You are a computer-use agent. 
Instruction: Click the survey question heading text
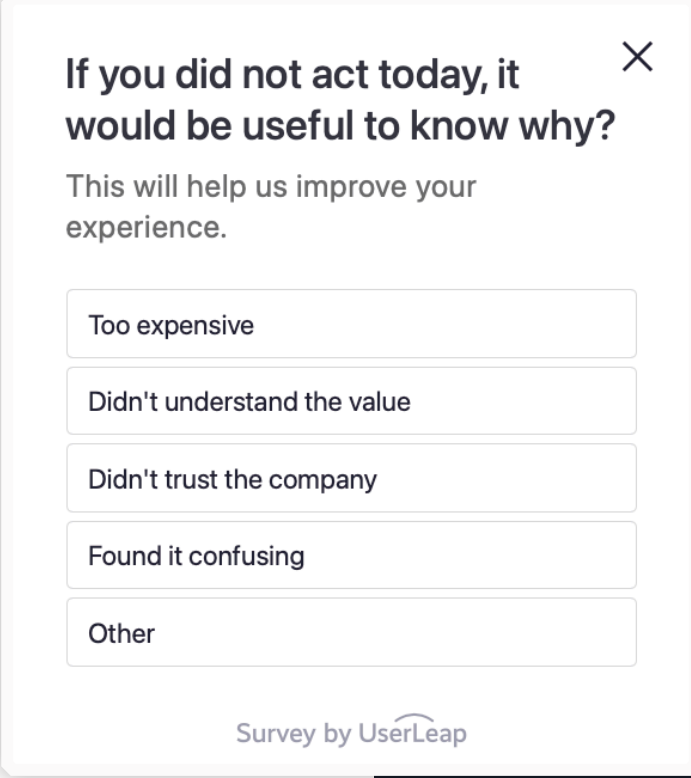(x=340, y=100)
